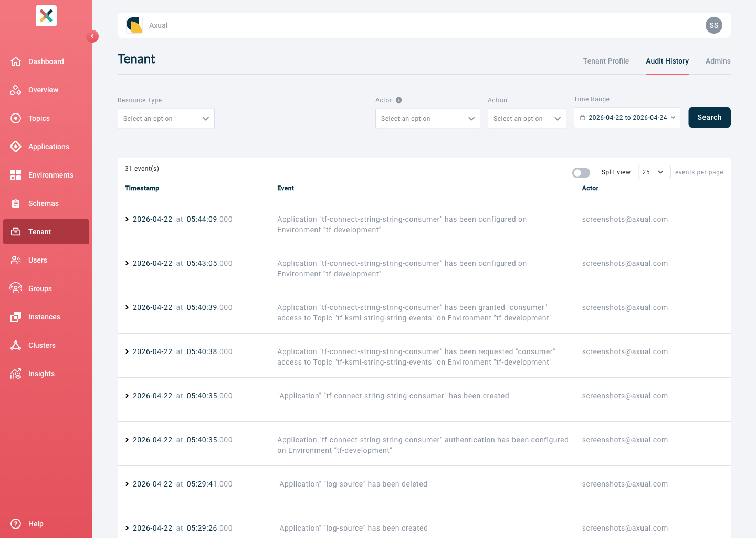The height and width of the screenshot is (538, 756).
Task: Click the Clusters icon in sidebar
Action: (x=16, y=345)
